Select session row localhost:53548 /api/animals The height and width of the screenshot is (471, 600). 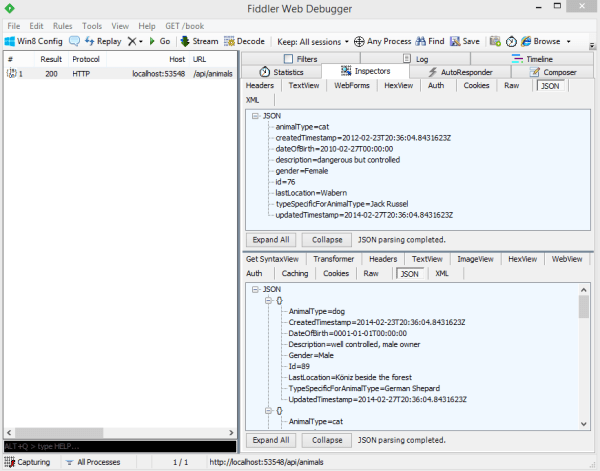(x=120, y=73)
